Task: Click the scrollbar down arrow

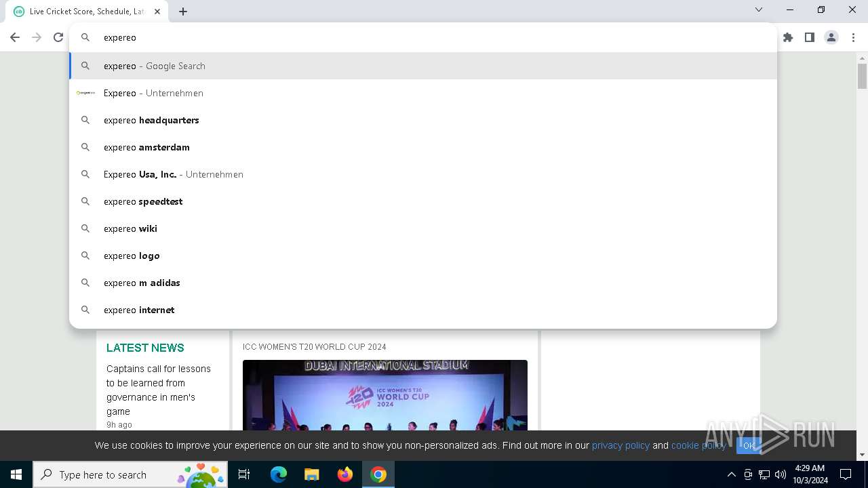Action: click(862, 455)
